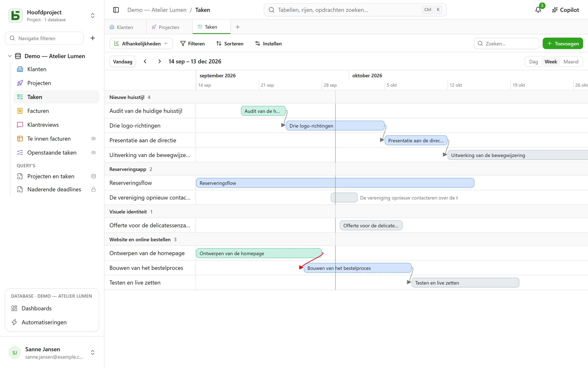Switch timeline to Maand view
This screenshot has width=588, height=368.
(x=571, y=62)
